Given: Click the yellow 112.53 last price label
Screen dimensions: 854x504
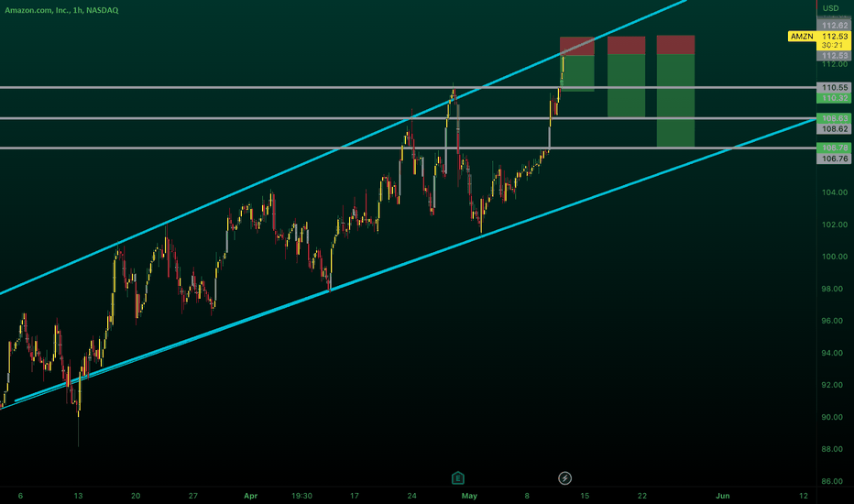Looking at the screenshot, I should tap(835, 37).
